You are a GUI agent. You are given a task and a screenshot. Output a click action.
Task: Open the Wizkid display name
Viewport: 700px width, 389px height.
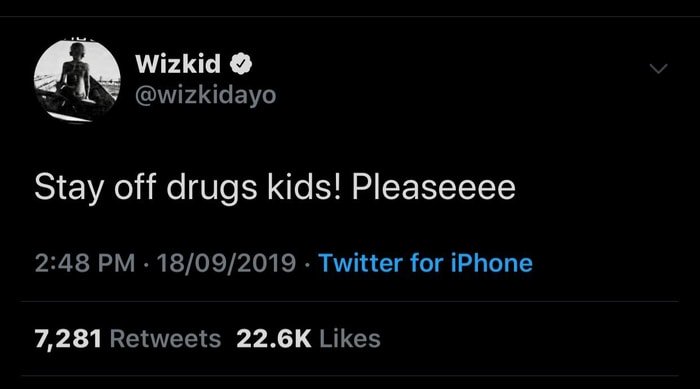pos(178,64)
